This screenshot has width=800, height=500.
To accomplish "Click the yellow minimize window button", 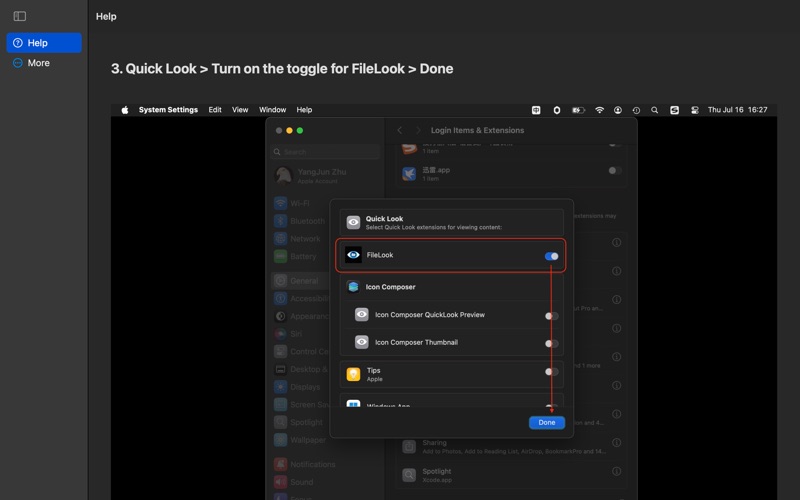I will pyautogui.click(x=289, y=131).
